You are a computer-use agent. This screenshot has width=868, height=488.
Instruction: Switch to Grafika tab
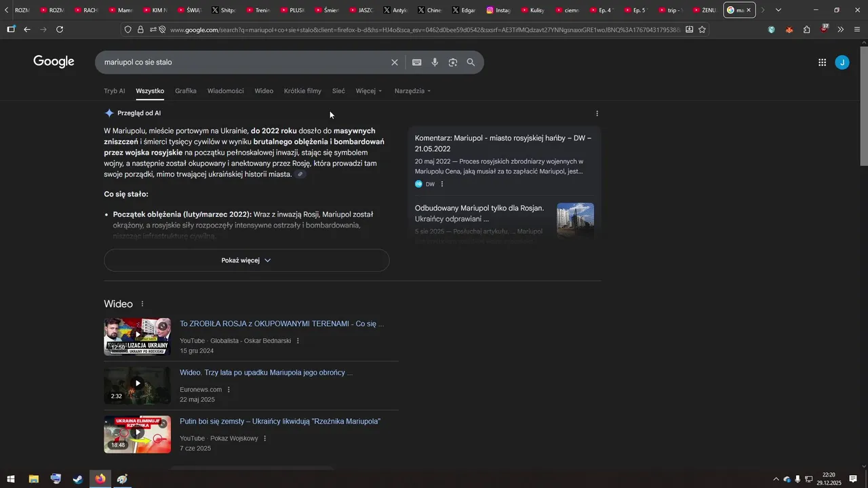click(186, 91)
